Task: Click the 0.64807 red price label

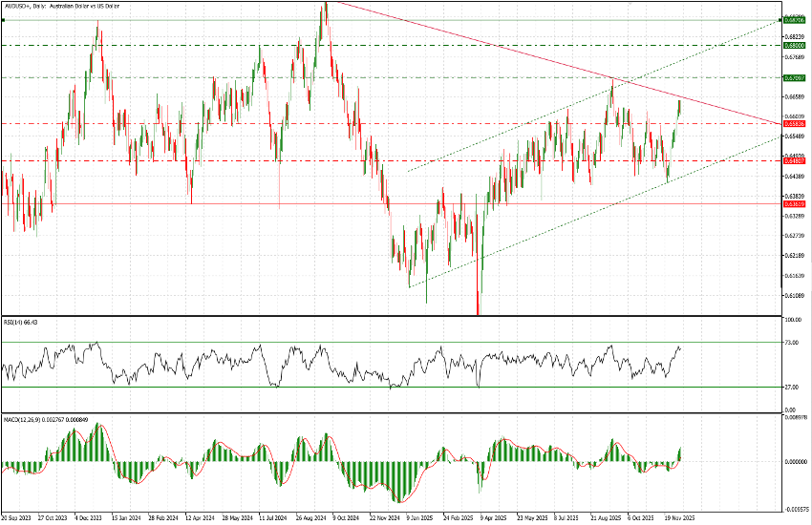Action: pyautogui.click(x=794, y=160)
